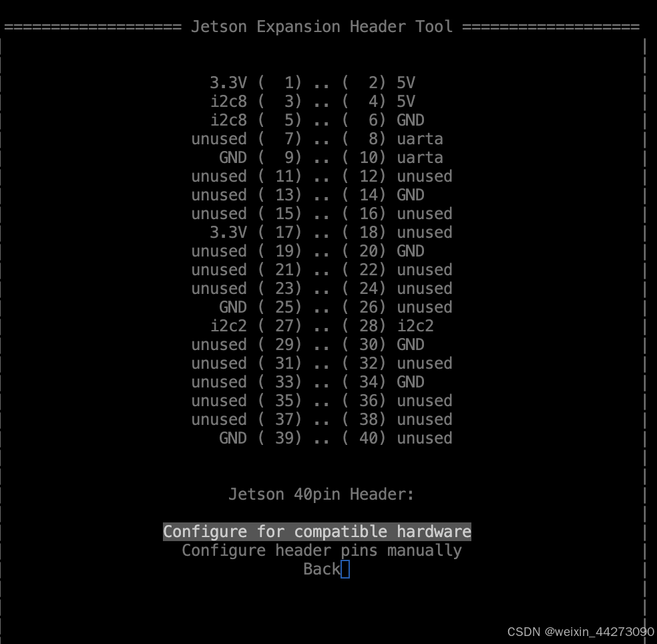Click pin 34 labeled GND
Screen dimensions: 657x644
tap(383, 382)
